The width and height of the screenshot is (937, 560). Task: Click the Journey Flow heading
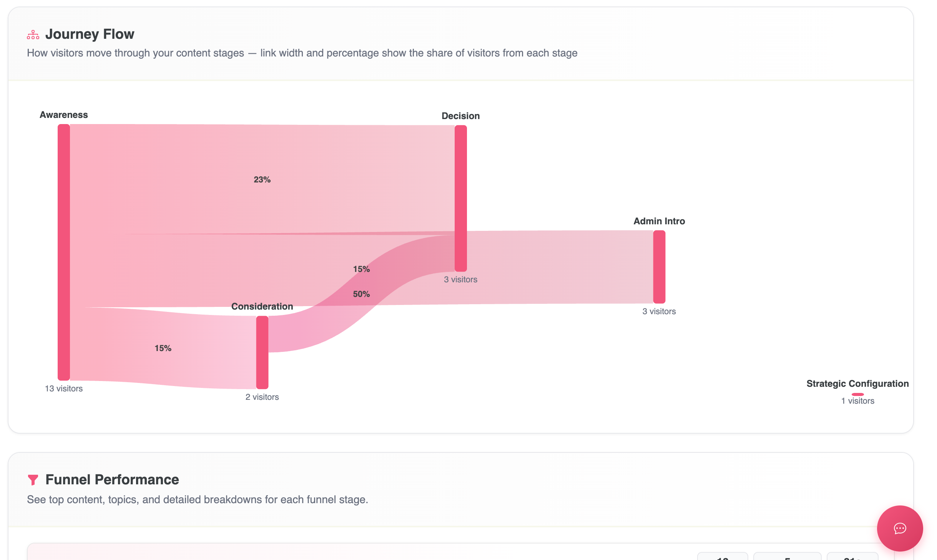[x=90, y=34]
